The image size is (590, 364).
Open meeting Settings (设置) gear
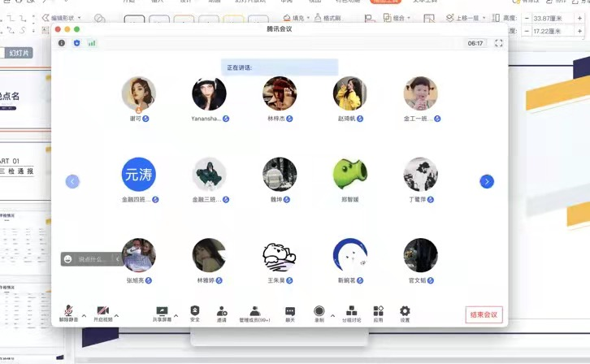(405, 311)
